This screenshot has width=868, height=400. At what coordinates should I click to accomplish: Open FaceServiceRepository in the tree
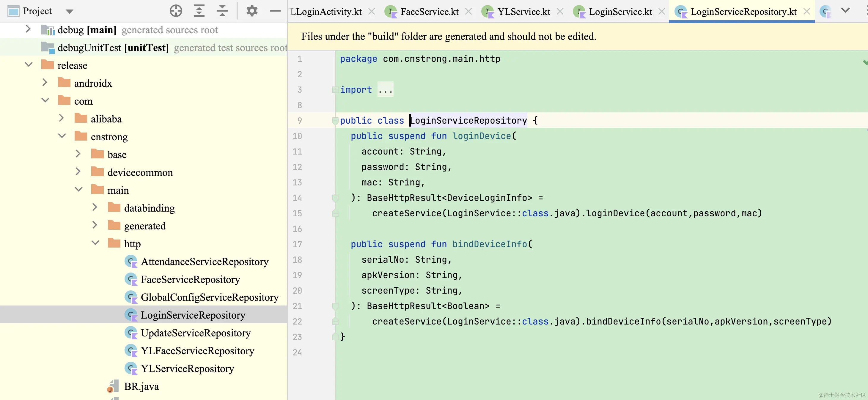coord(190,279)
